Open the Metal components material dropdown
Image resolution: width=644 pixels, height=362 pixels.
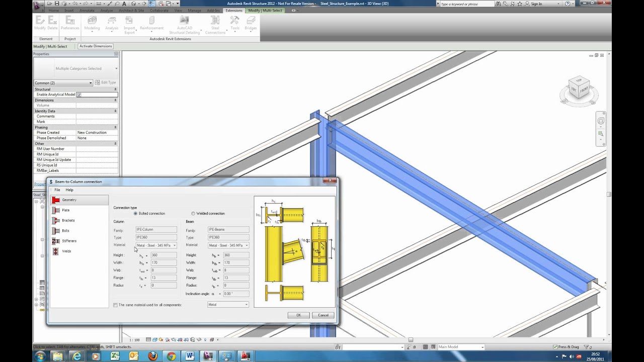(228, 304)
